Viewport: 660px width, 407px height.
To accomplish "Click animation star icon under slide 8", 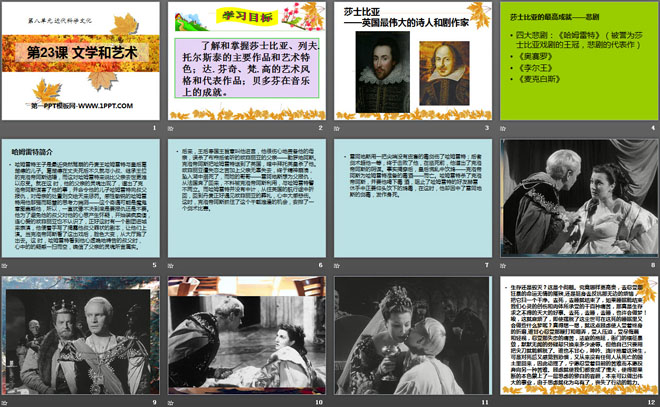I will pyautogui.click(x=503, y=265).
